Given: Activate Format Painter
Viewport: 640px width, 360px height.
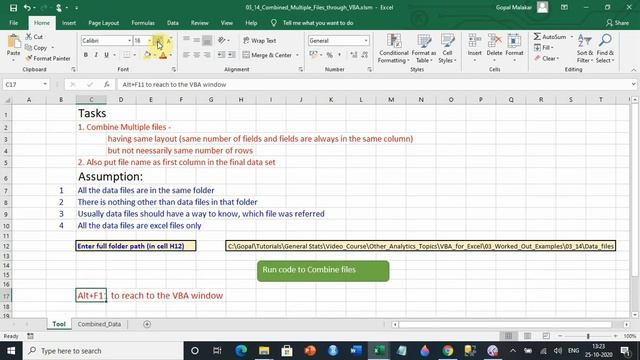Looking at the screenshot, I should [48, 58].
